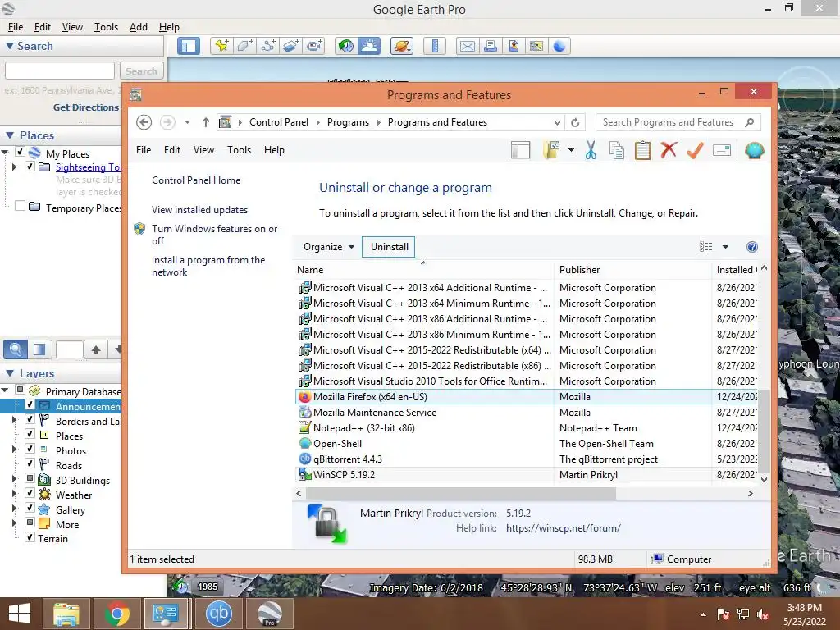Click Turn Windows features on or off

214,235
